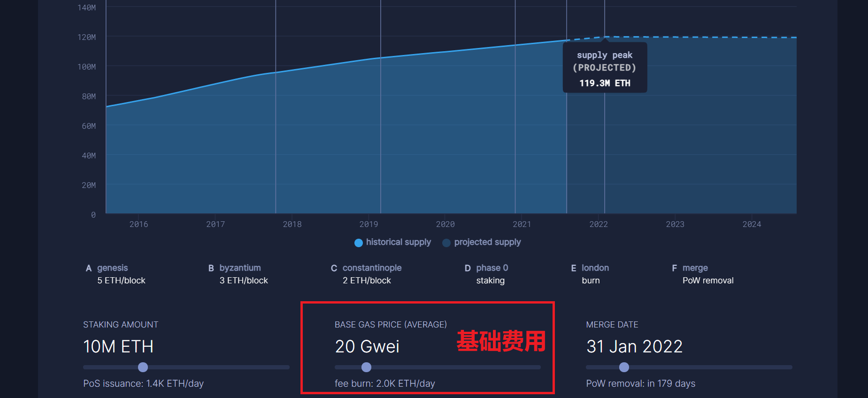Click the 20 Gwei base gas value
The height and width of the screenshot is (398, 868).
[367, 346]
